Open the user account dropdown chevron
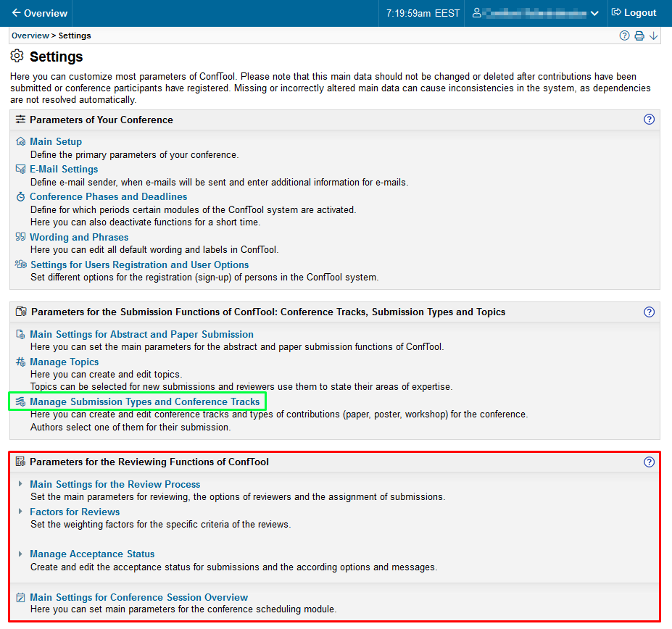Screen dimensions: 672x629 click(x=594, y=13)
